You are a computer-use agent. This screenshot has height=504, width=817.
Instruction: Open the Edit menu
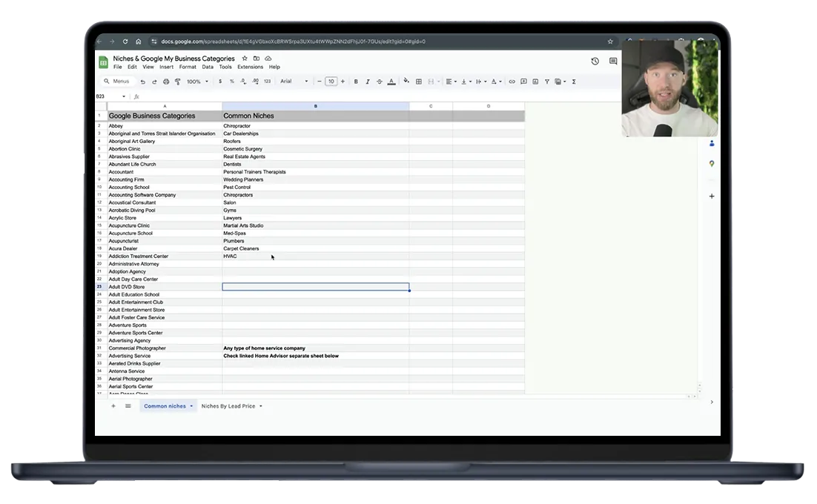click(133, 67)
